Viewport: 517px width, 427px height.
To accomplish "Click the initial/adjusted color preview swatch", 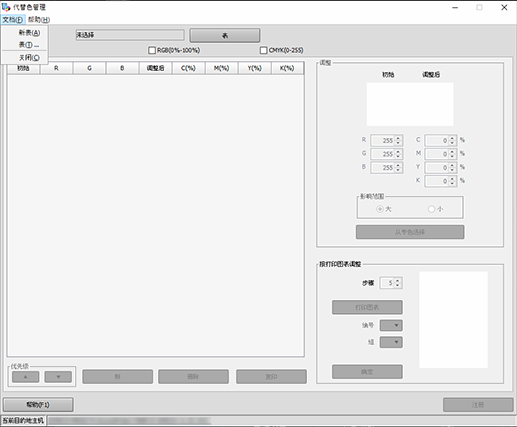I will [410, 104].
